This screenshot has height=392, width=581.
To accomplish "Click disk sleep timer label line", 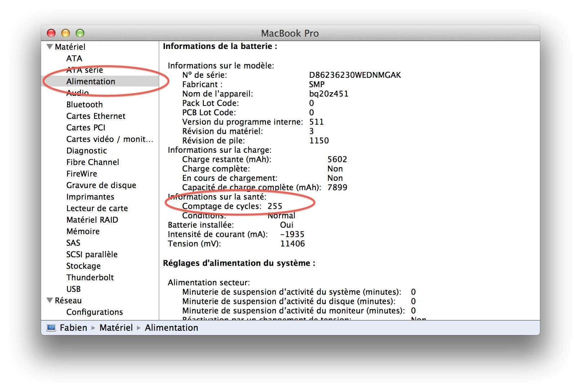I will click(x=289, y=301).
